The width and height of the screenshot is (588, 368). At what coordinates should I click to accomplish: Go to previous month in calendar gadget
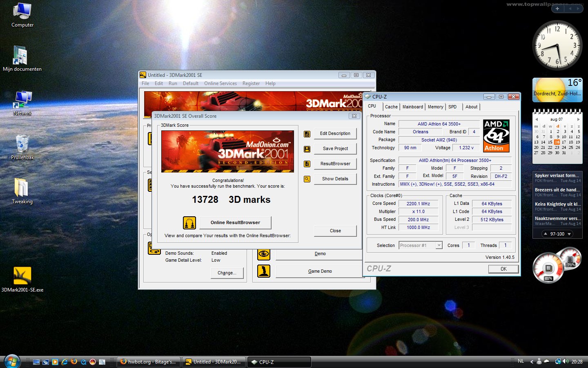point(537,119)
